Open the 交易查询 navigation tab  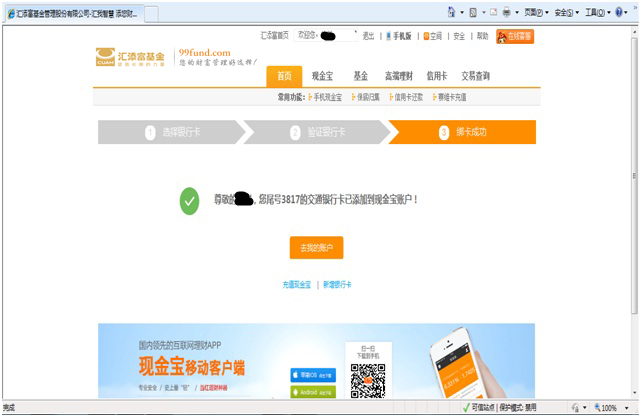[x=475, y=76]
